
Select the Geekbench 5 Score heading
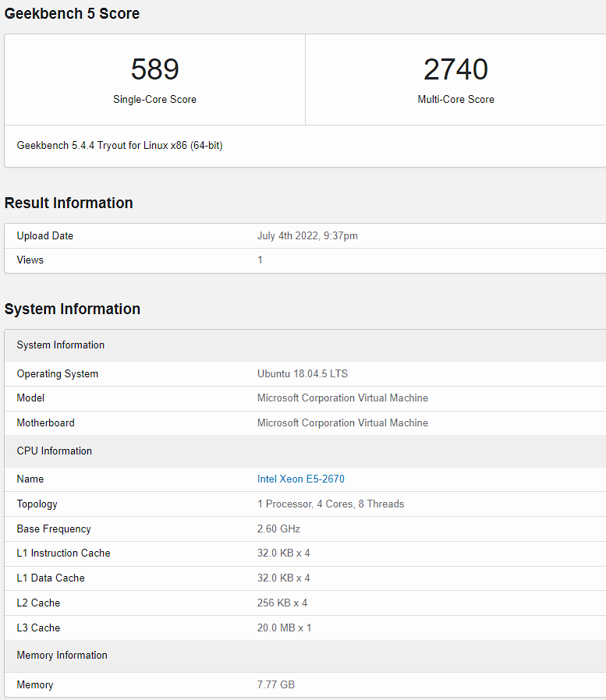pyautogui.click(x=72, y=13)
